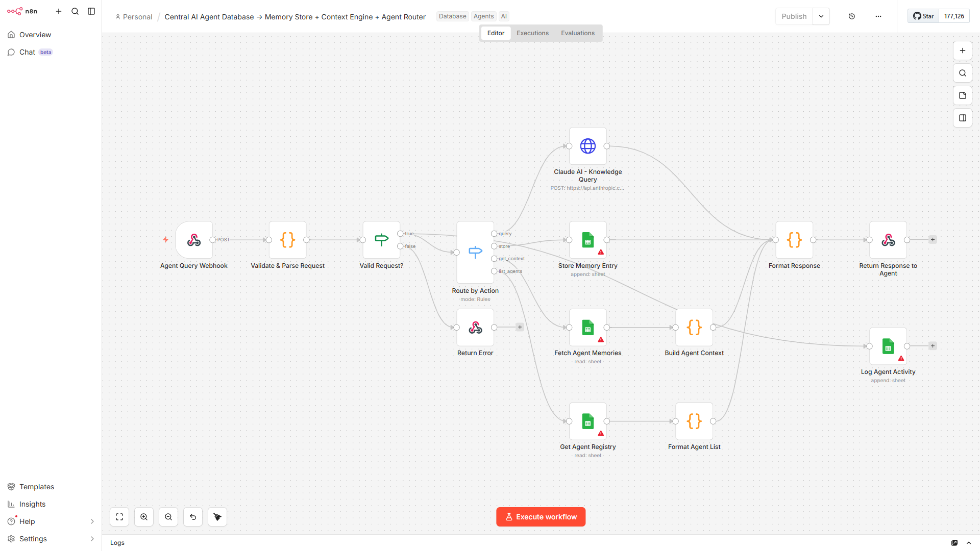The image size is (980, 551).
Task: Switch to the Executions tab
Action: click(532, 33)
